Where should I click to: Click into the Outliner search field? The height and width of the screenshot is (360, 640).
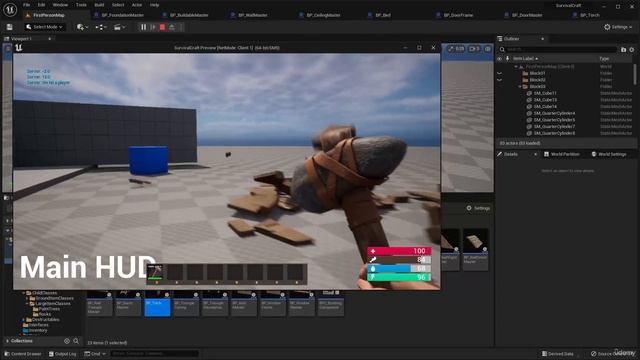560,49
